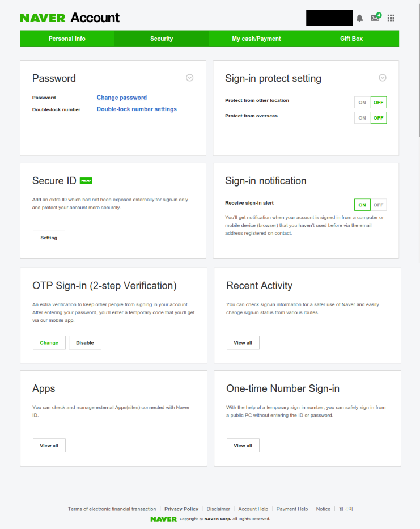Expand the Password section chevron
Screen dimensions: 420x529
click(x=190, y=78)
